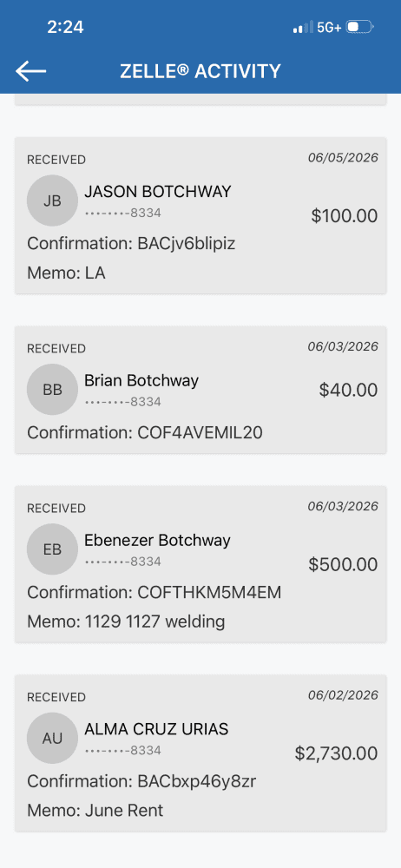Tap the memo "June Rent"

pyautogui.click(x=124, y=811)
